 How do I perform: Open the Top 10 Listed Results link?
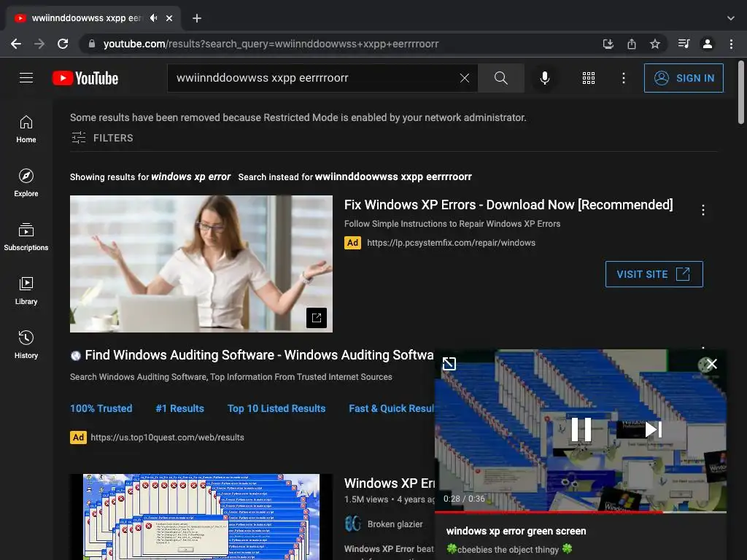(276, 408)
